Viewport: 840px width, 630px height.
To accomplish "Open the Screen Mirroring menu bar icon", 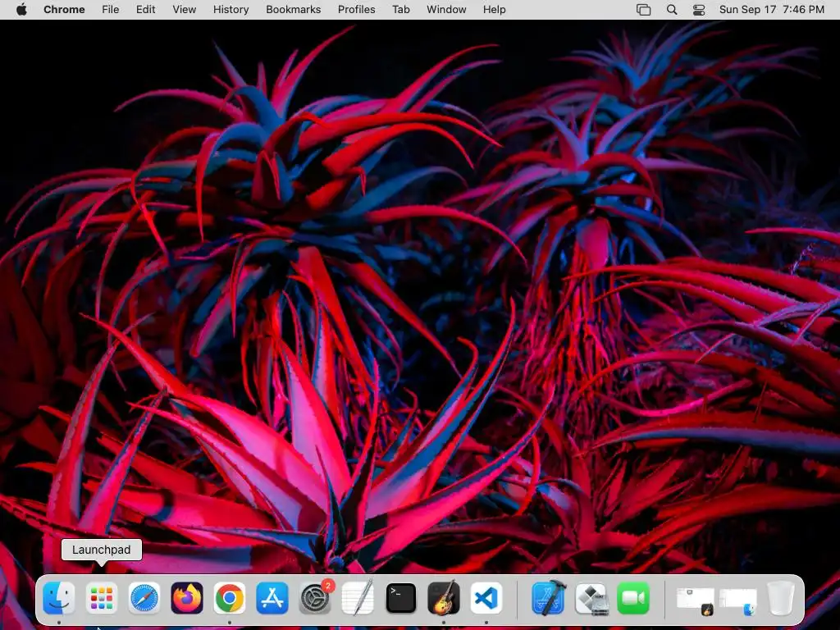I will tap(643, 10).
